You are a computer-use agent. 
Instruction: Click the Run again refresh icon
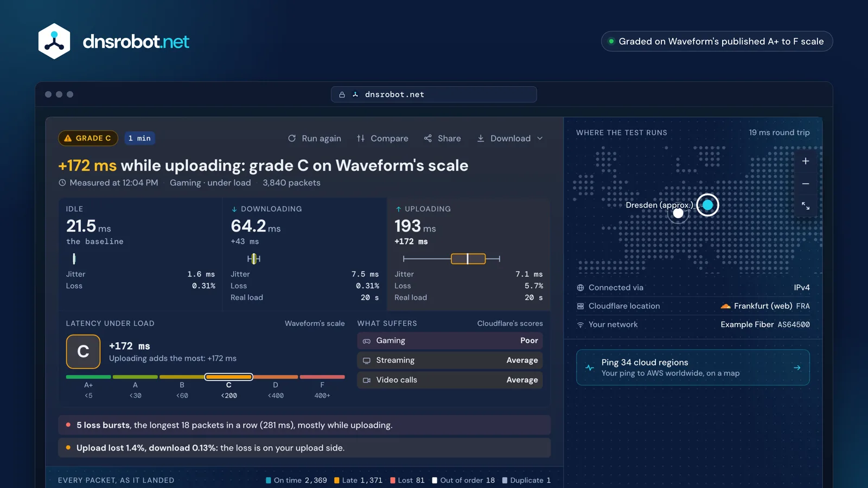(x=292, y=138)
